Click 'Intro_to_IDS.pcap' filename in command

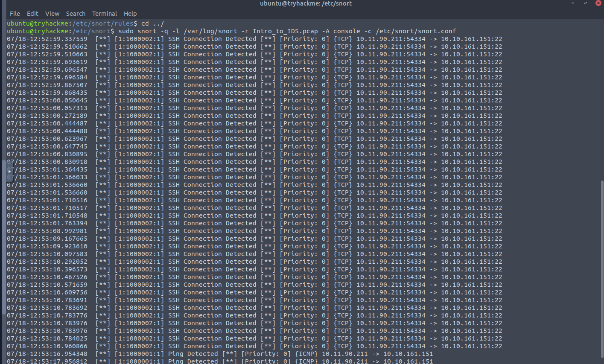click(285, 31)
